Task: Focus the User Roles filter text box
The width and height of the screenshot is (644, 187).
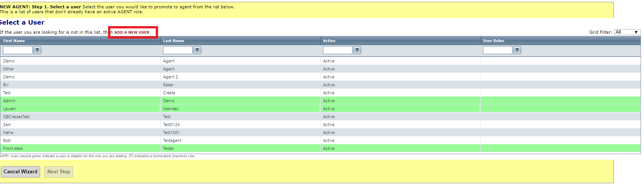Action: tap(498, 50)
